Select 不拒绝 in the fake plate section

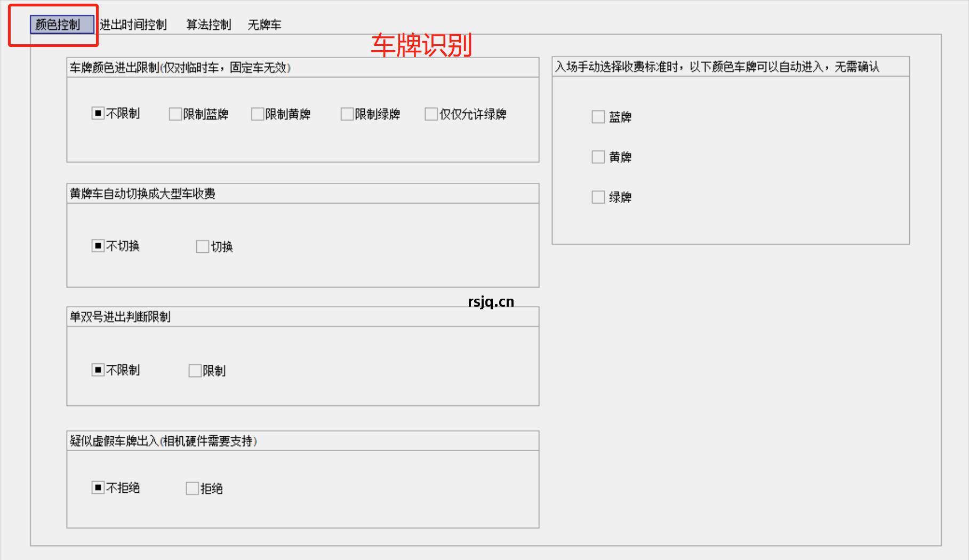pos(97,486)
